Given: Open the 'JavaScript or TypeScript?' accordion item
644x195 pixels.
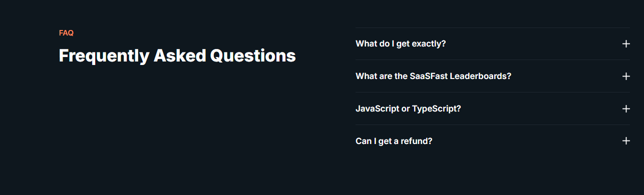Looking at the screenshot, I should [x=493, y=108].
